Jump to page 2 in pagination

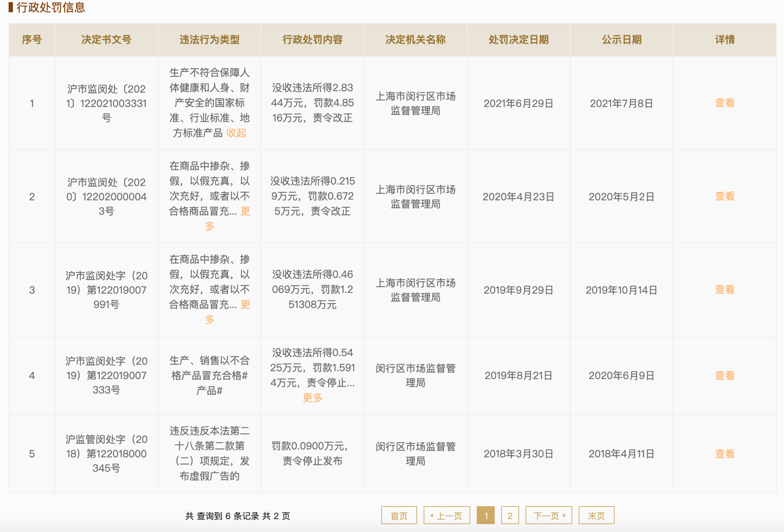coord(509,515)
